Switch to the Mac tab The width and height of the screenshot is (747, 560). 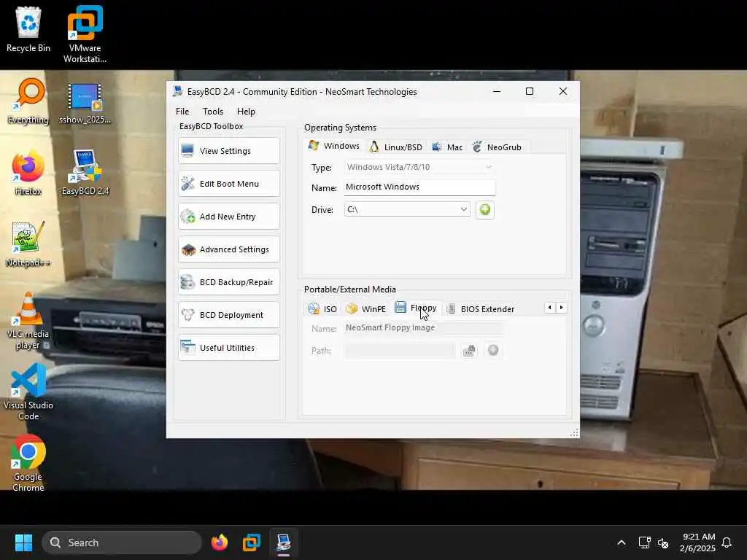tap(447, 147)
